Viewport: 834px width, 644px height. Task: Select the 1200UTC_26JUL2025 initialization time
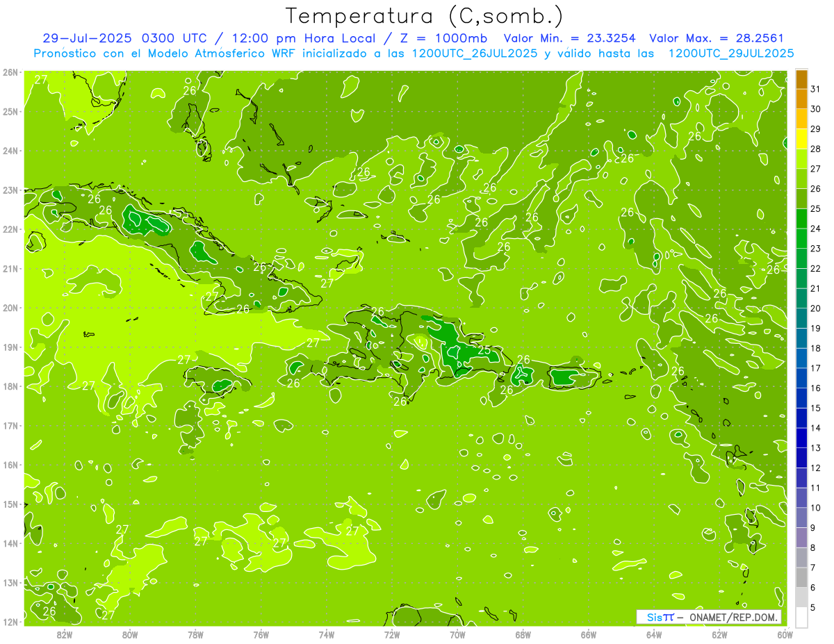tap(475, 53)
